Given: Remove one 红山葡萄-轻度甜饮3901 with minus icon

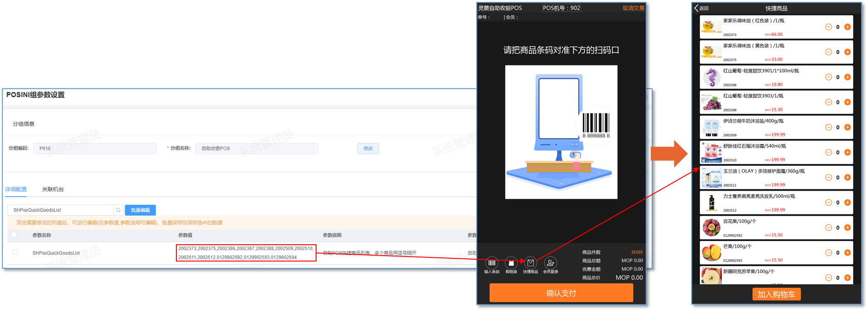Looking at the screenshot, I should coord(828,77).
